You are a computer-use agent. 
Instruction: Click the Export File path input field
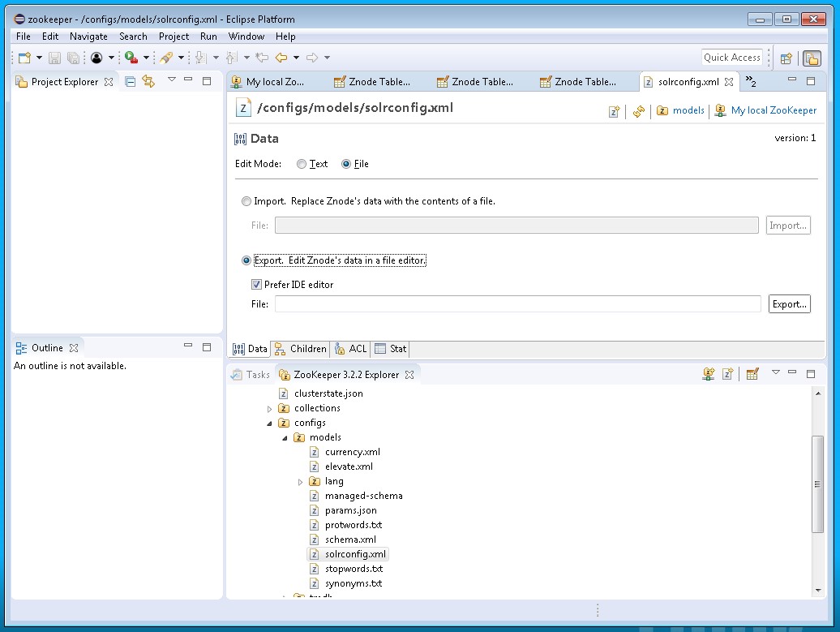point(517,304)
